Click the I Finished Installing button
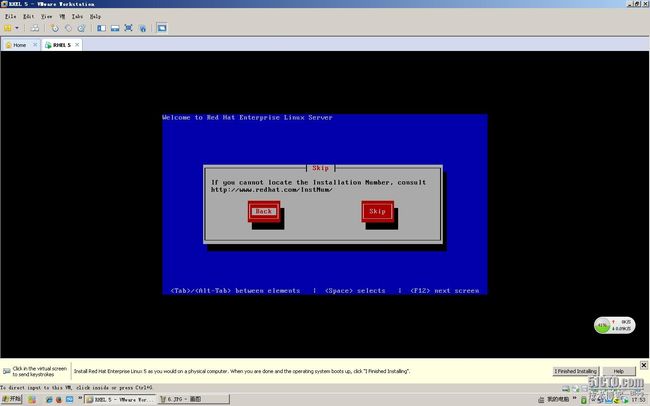The image size is (650, 406). click(x=576, y=371)
